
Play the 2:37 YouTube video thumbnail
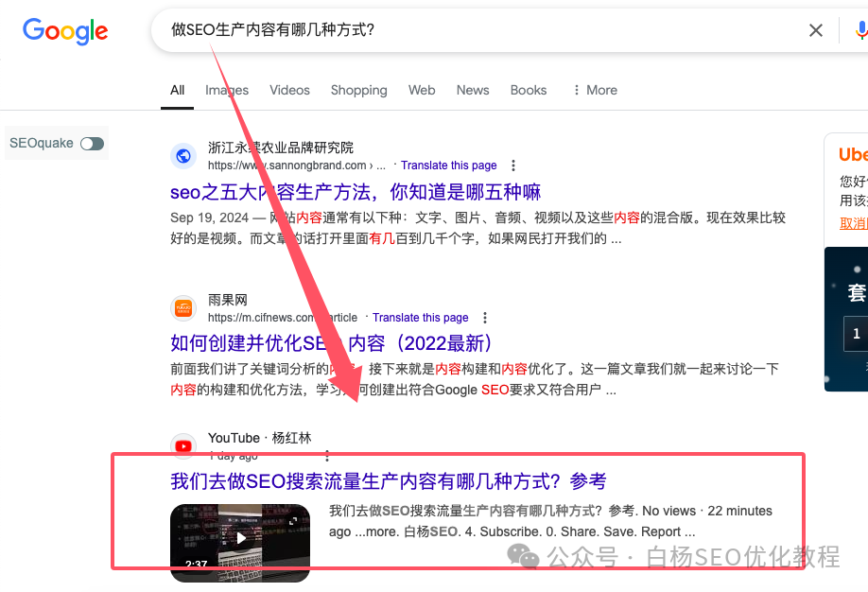click(240, 543)
